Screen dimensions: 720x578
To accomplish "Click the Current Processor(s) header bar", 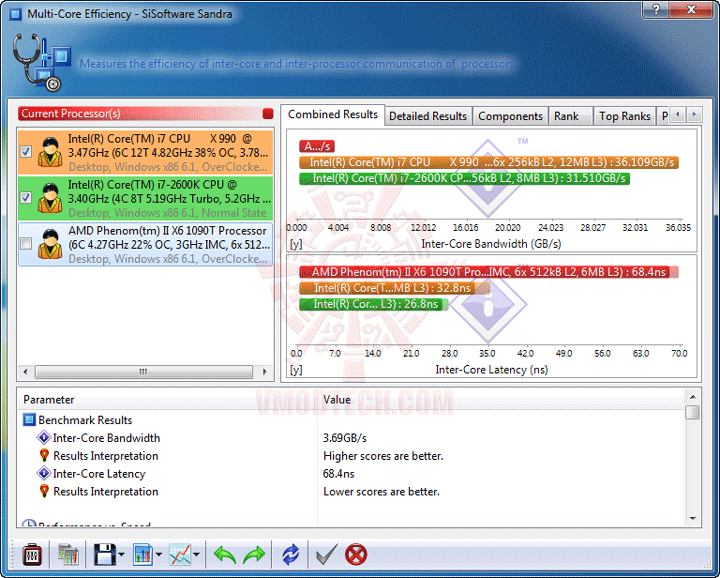I will [146, 113].
